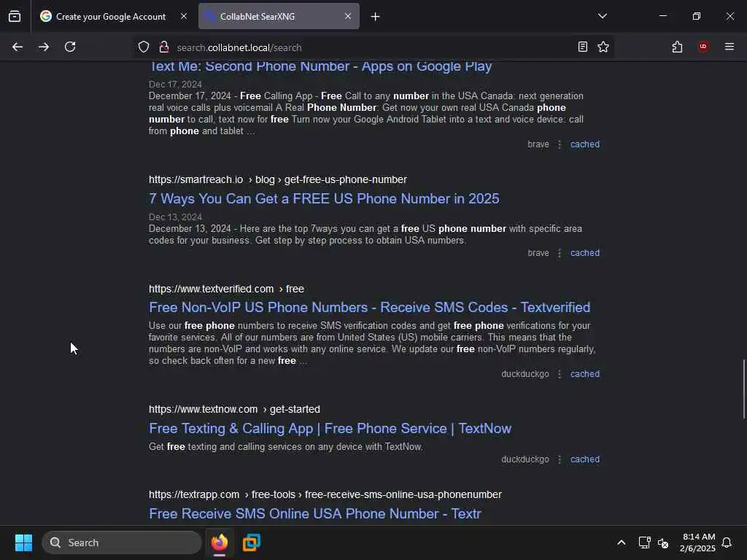Open Firefox from the taskbar
The width and height of the screenshot is (747, 560).
[220, 542]
